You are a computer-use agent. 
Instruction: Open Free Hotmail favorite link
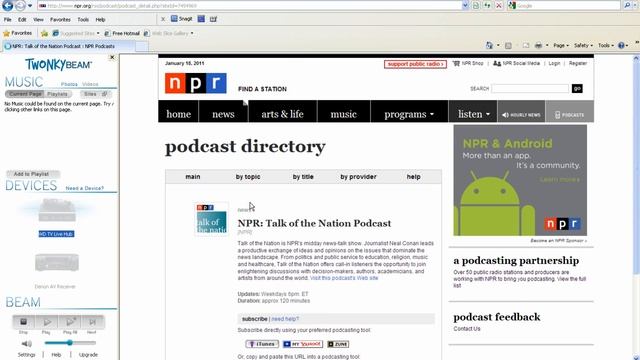tap(122, 33)
